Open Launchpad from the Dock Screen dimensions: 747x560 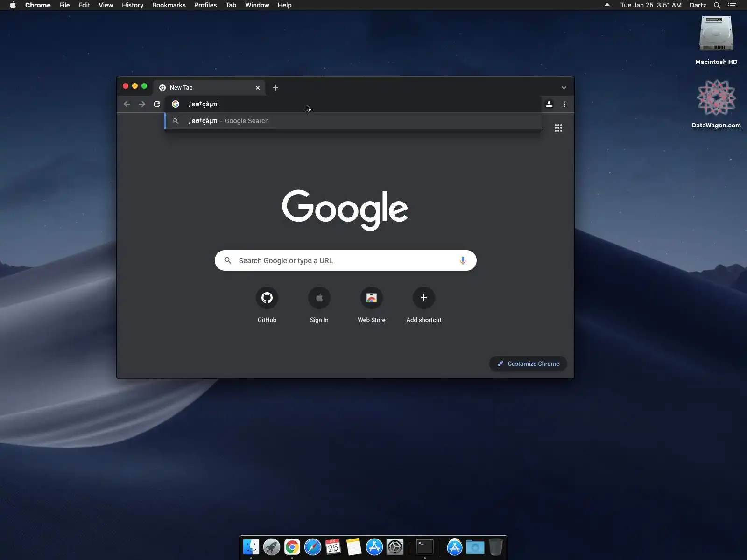pos(272,547)
